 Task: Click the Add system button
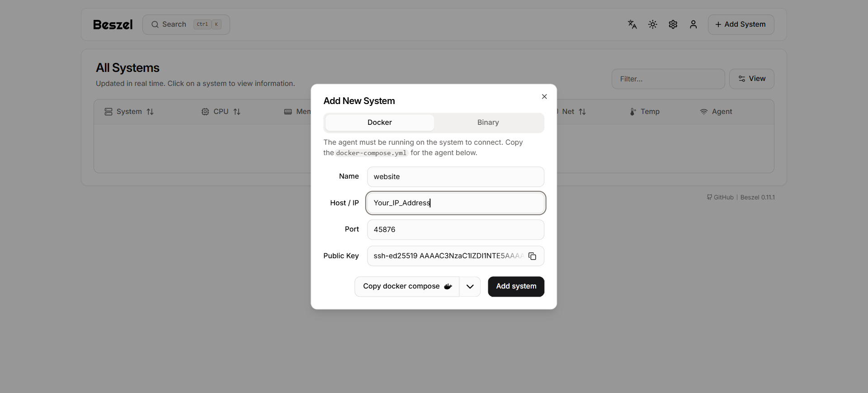coord(516,287)
